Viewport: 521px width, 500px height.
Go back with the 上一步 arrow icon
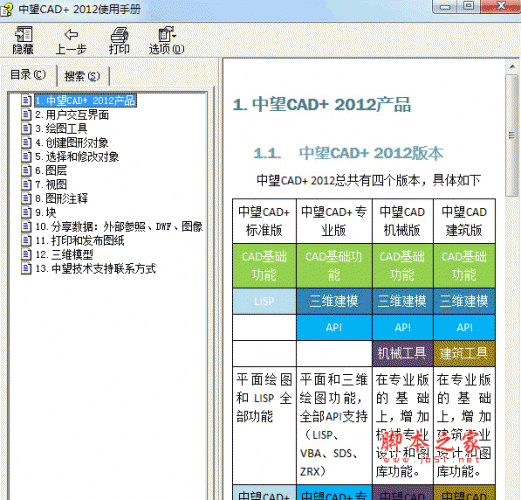[71, 34]
